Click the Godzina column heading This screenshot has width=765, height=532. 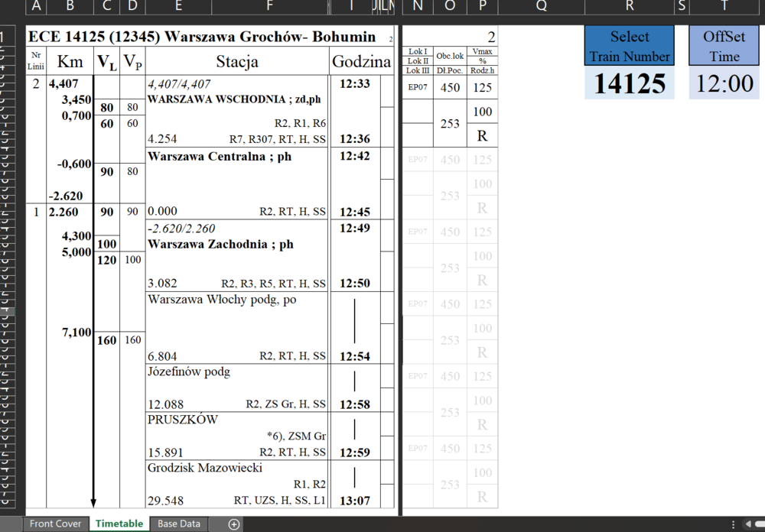362,61
